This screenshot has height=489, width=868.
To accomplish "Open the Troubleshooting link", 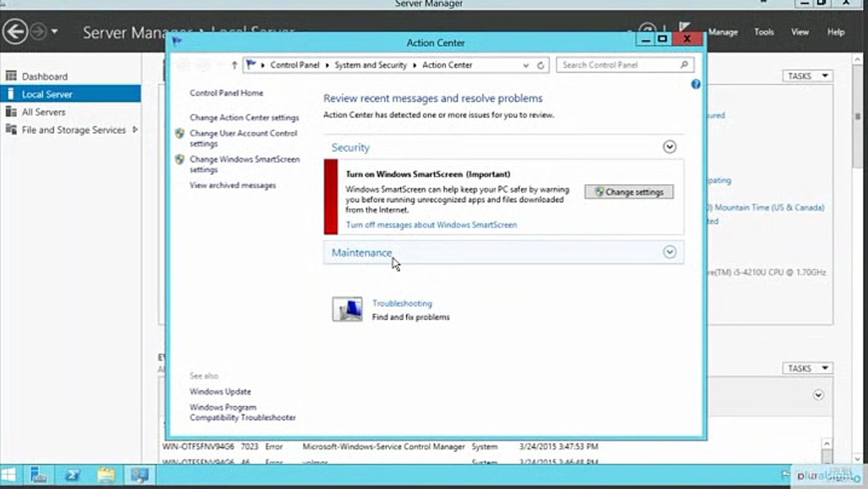I will tap(402, 304).
